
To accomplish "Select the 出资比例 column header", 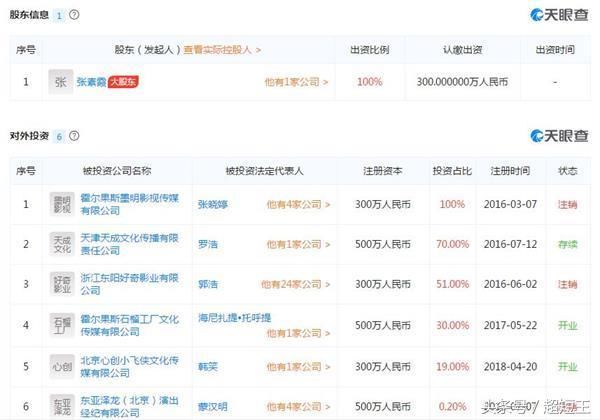I will [370, 50].
